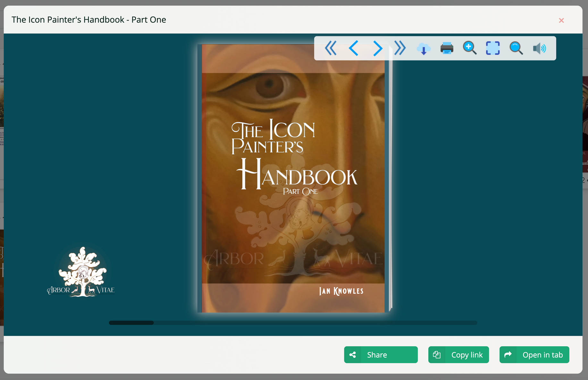This screenshot has width=588, height=380.
Task: Open the flipbook in a new tab
Action: pyautogui.click(x=534, y=355)
